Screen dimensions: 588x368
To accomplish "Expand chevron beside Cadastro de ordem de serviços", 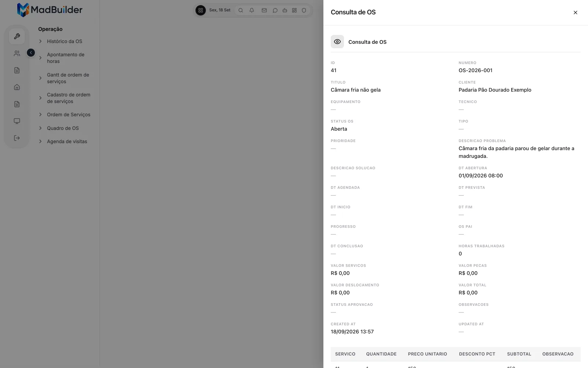I will [40, 98].
